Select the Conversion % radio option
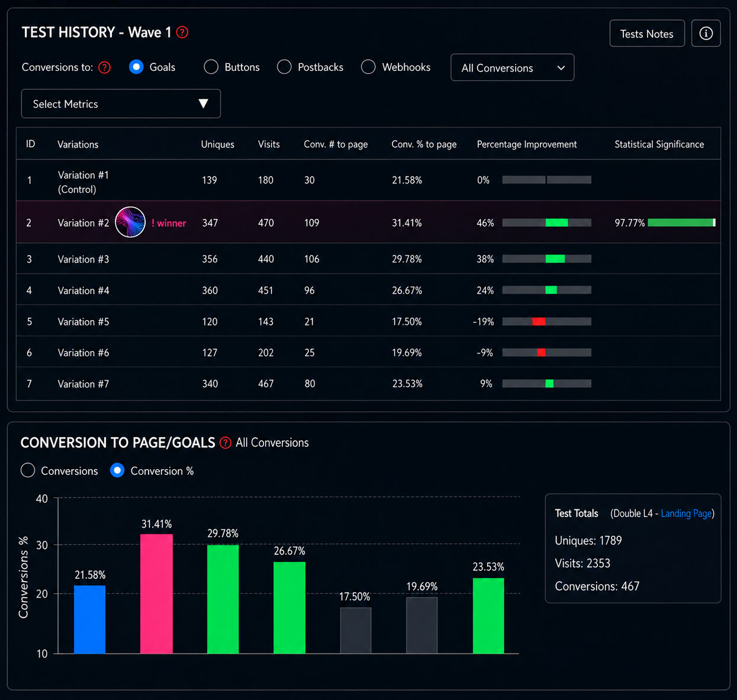This screenshot has width=737, height=700. click(x=117, y=470)
